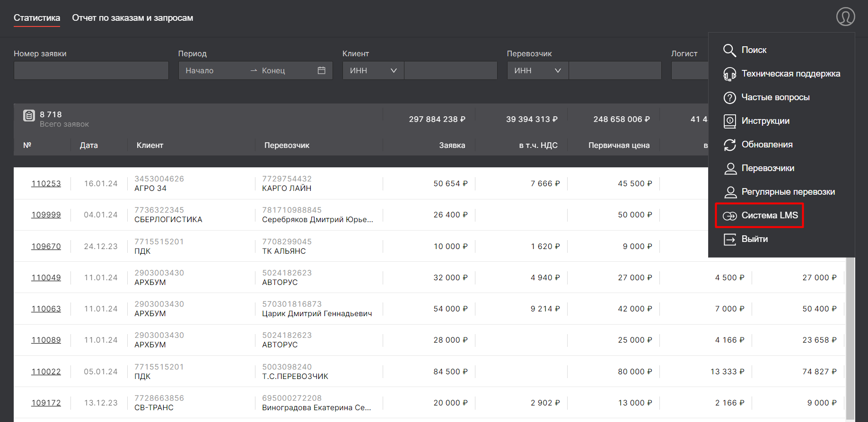This screenshot has height=422, width=868.
Task: Click the № column header
Action: pyautogui.click(x=27, y=145)
